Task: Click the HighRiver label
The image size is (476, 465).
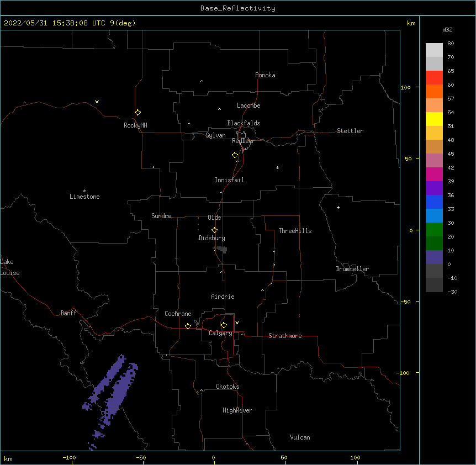Action: point(237,410)
